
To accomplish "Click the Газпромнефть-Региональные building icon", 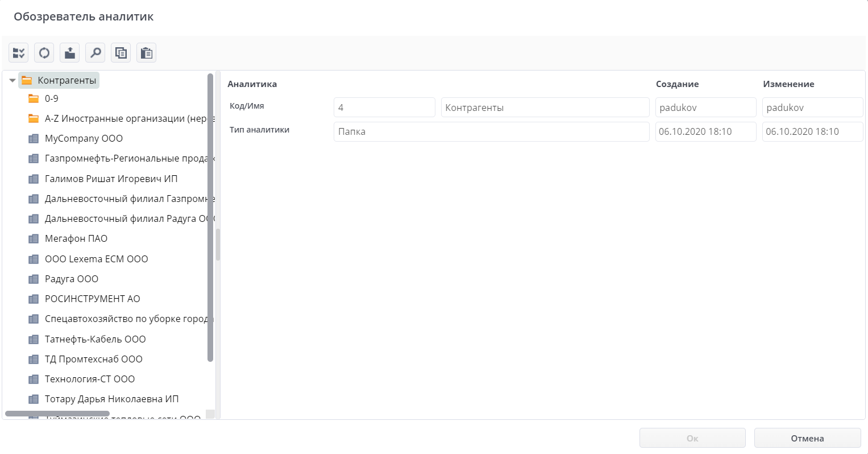I will 34,158.
